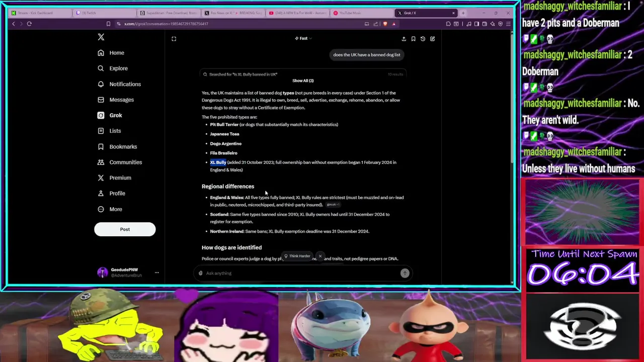Click the How dogs are identified heading

(x=231, y=247)
